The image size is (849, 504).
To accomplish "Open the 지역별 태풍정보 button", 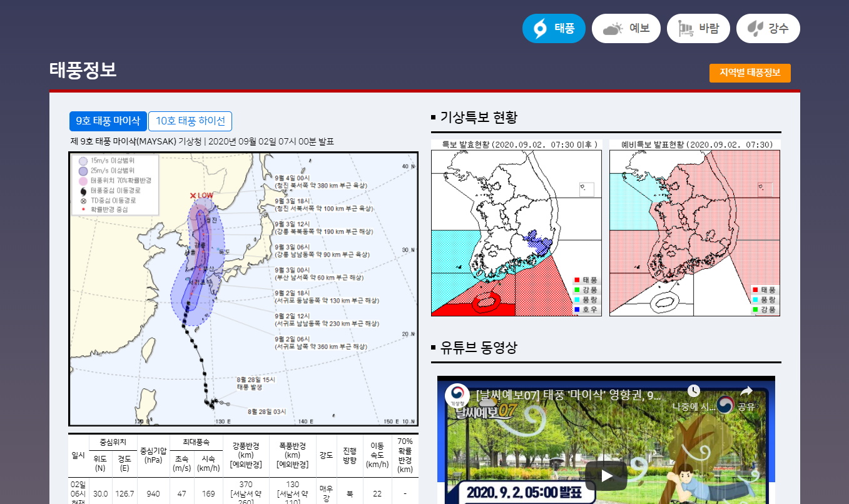I will coord(750,73).
